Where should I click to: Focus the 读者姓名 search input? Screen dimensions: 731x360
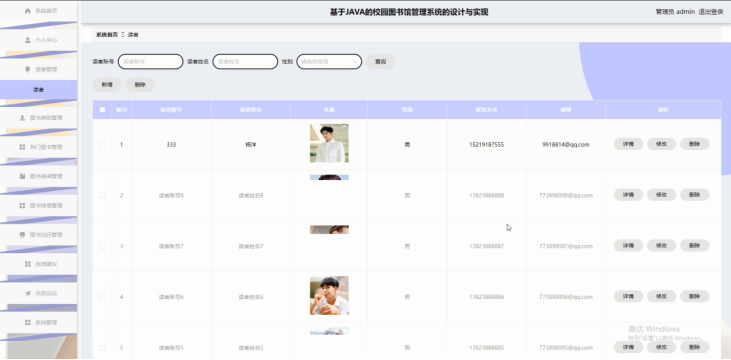tap(245, 62)
